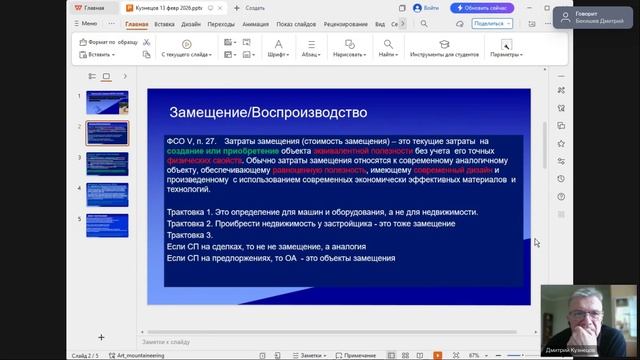Open the Вставить paste dropdown
The height and width of the screenshot is (360, 640).
pos(97,54)
